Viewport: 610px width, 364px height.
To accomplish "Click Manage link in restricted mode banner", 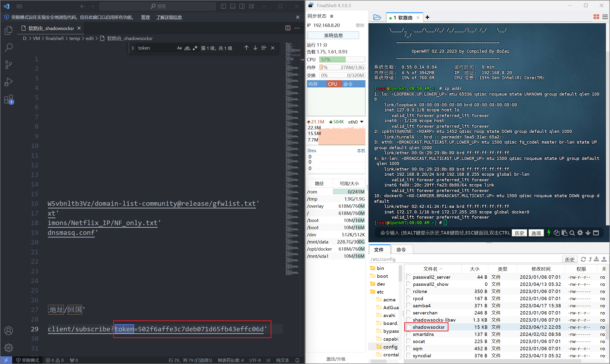I will click(145, 17).
